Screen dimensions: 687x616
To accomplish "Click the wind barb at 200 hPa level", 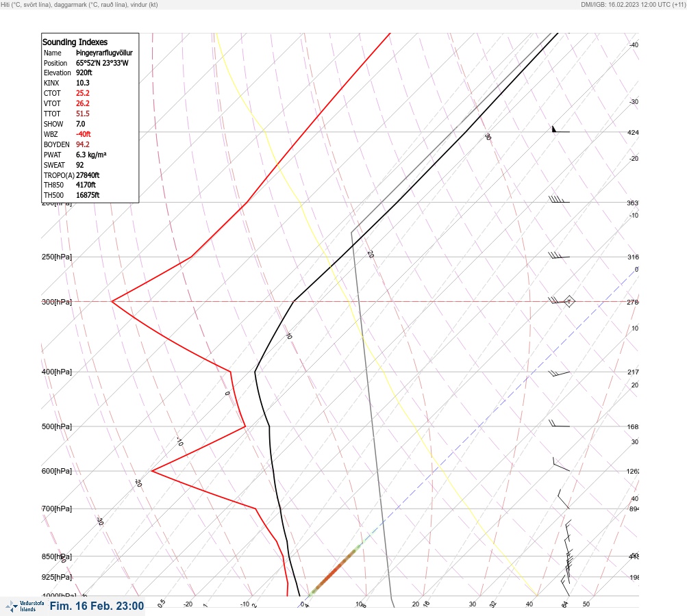I will click(559, 200).
